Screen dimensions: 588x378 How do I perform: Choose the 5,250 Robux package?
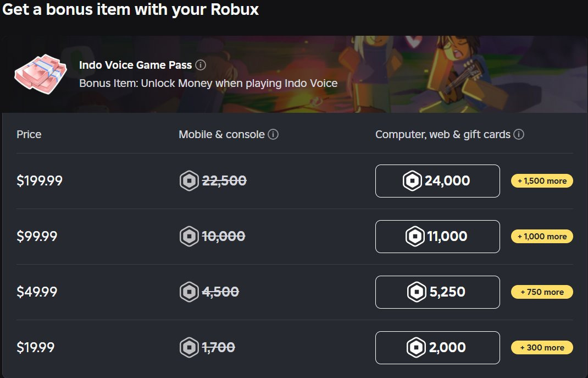437,292
